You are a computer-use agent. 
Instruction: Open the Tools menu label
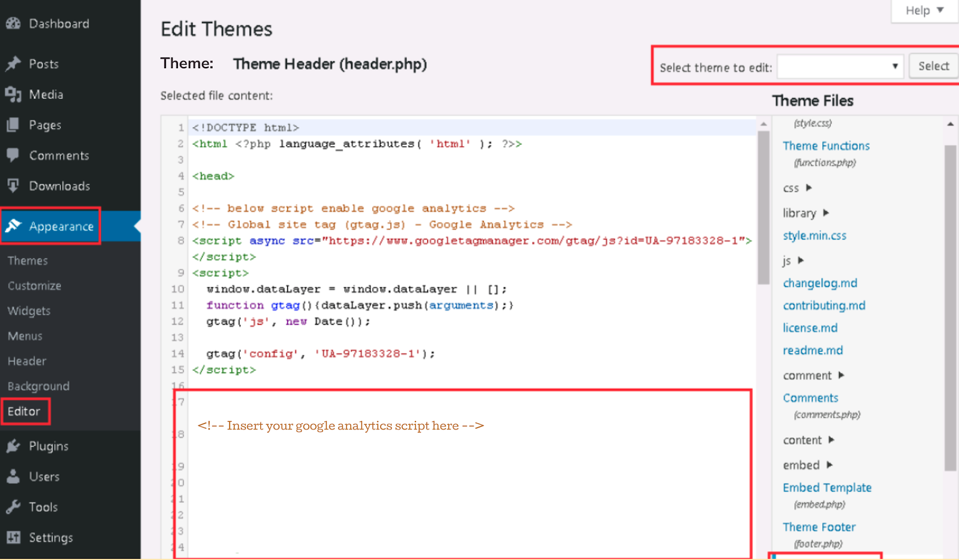(43, 507)
